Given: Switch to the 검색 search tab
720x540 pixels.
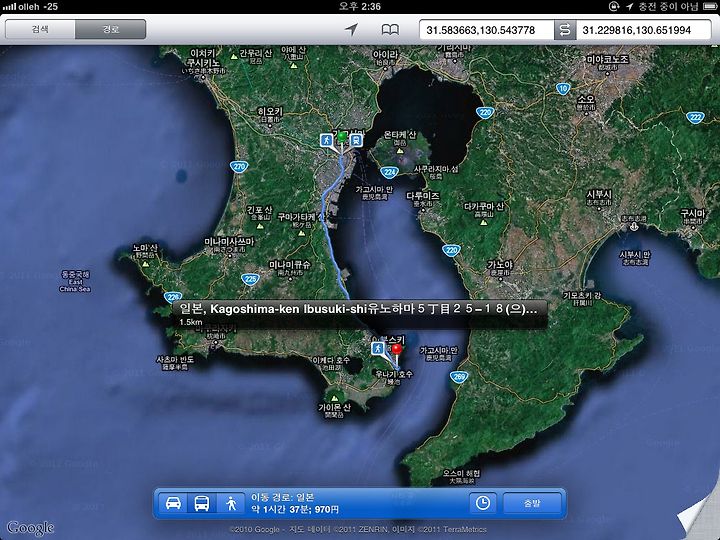Looking at the screenshot, I should 40,29.
